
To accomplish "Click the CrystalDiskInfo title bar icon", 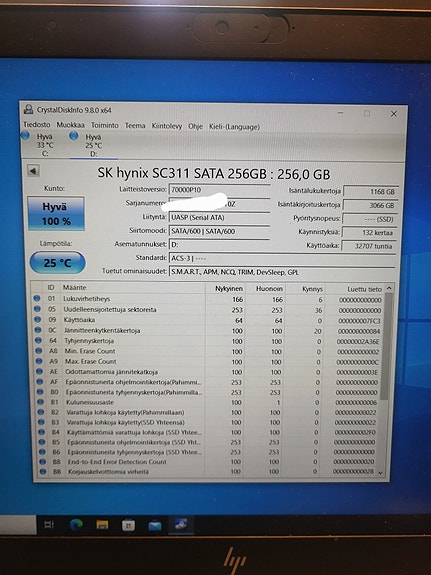I will (28, 109).
